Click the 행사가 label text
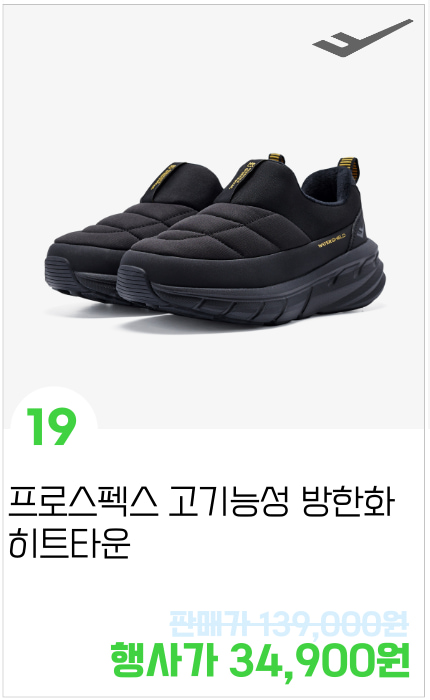Viewport: 430px width, 700px height. [163, 659]
